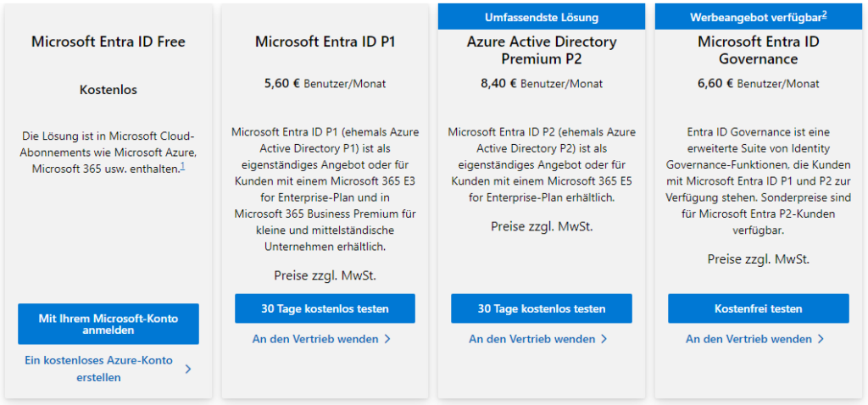This screenshot has width=868, height=405.
Task: Click the "Kostenfrei testen" button
Action: pos(758,308)
